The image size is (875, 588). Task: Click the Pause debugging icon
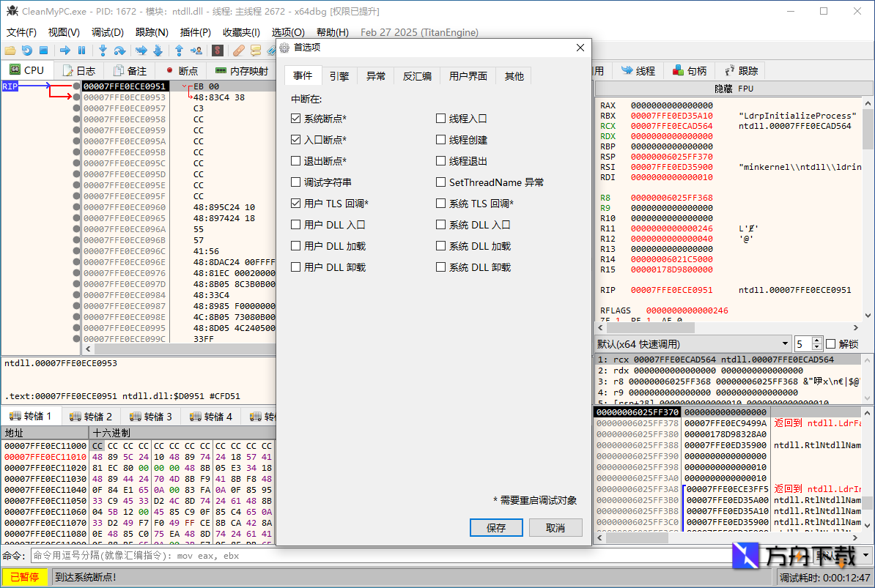[81, 50]
